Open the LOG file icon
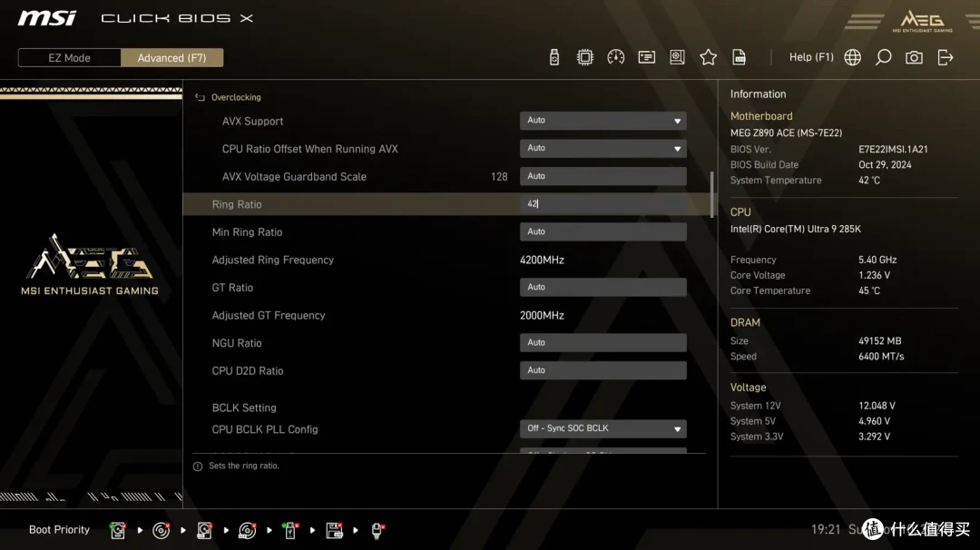This screenshot has height=550, width=980. (739, 57)
